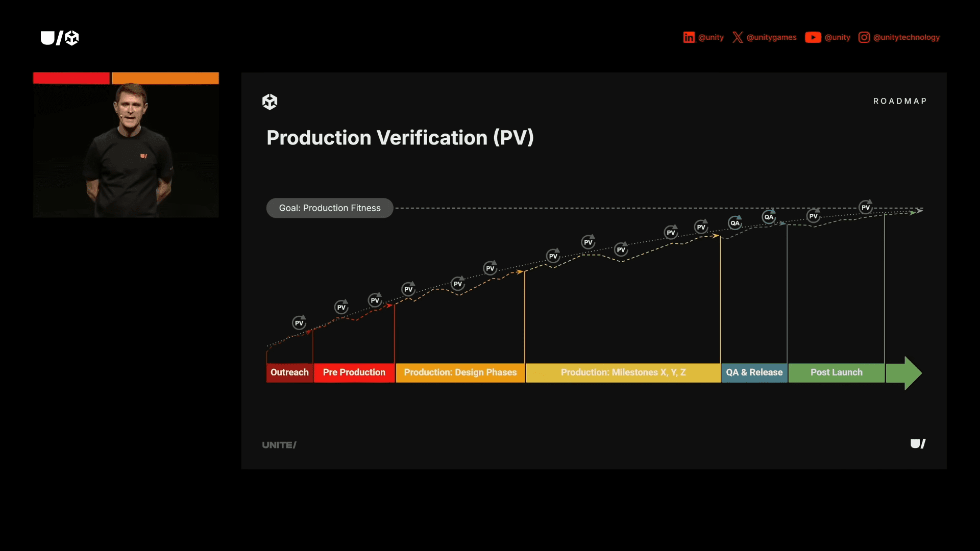Click the Unity logo in the top-left corner
This screenshot has width=980, height=551.
60,38
